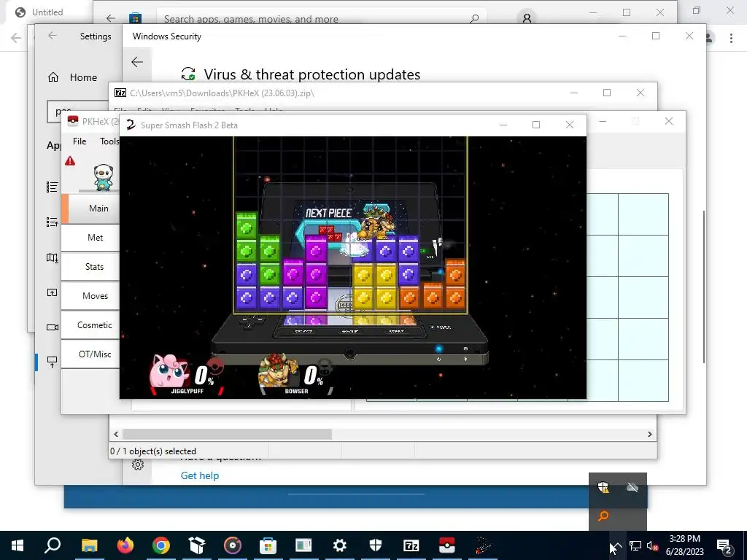Click the orange magnifier tray popup icon
747x560 pixels.
click(x=603, y=516)
